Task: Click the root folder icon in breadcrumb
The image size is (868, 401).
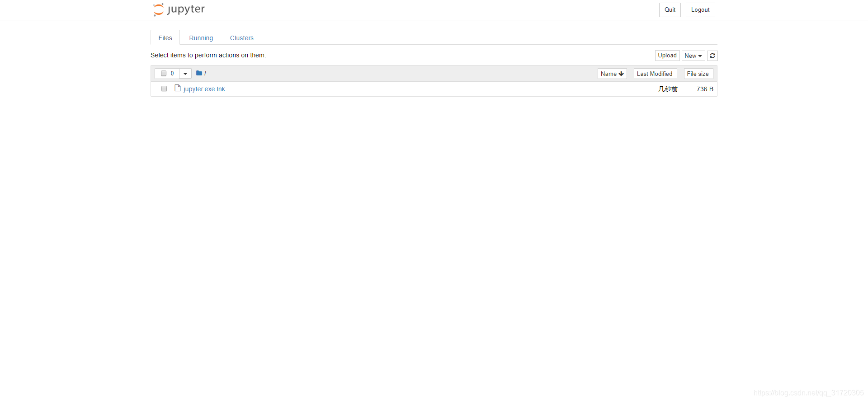Action: pos(199,73)
